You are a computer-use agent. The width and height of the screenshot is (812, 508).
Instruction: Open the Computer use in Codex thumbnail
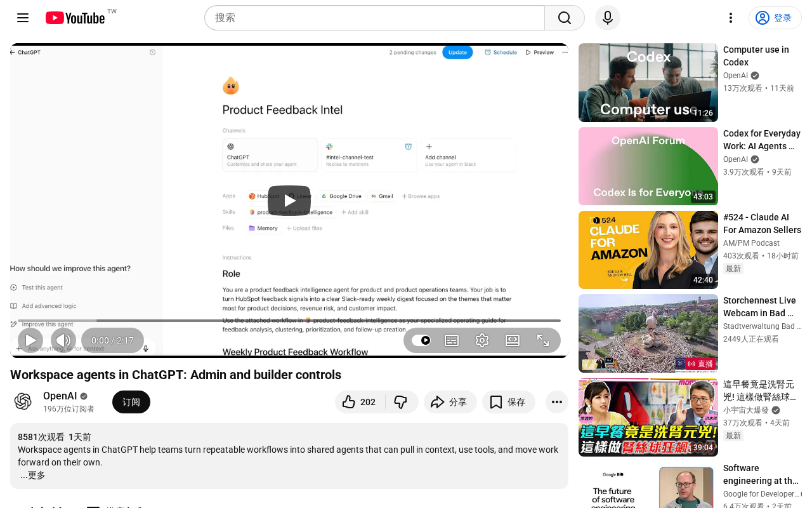click(648, 83)
